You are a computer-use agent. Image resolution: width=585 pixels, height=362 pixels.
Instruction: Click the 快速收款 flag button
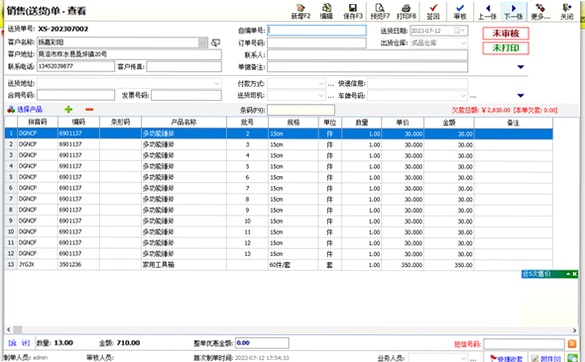(x=506, y=358)
